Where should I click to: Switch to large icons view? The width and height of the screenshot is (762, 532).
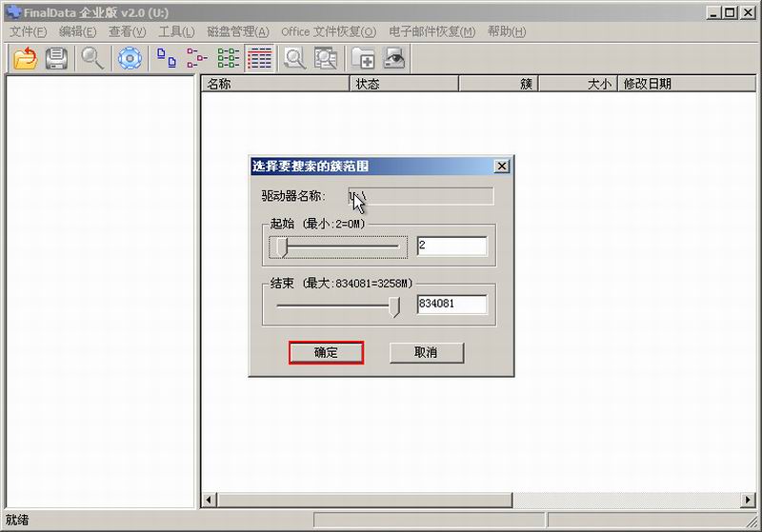(167, 59)
